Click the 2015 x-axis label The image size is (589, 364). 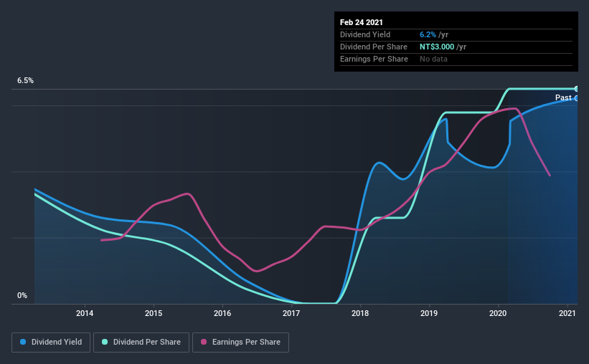(x=154, y=313)
